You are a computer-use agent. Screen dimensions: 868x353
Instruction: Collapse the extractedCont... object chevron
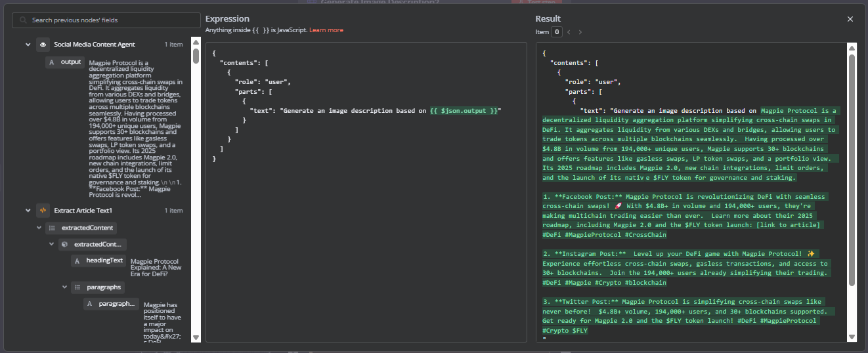52,244
